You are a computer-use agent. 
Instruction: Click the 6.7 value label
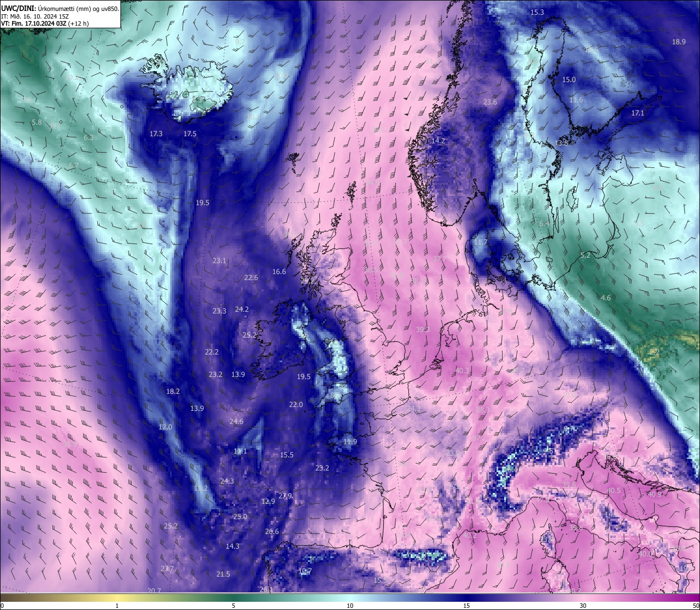click(x=74, y=165)
